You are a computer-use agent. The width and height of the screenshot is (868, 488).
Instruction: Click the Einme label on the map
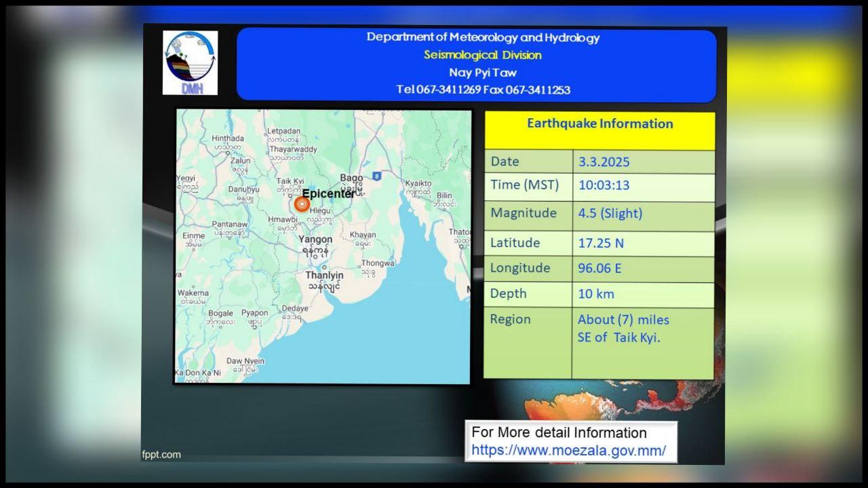[194, 236]
